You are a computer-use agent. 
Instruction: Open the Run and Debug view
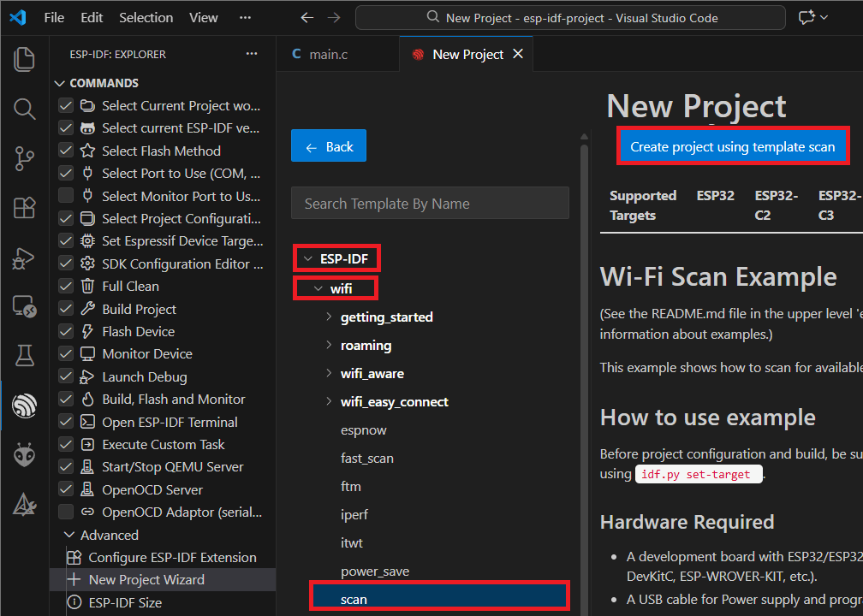click(x=24, y=258)
